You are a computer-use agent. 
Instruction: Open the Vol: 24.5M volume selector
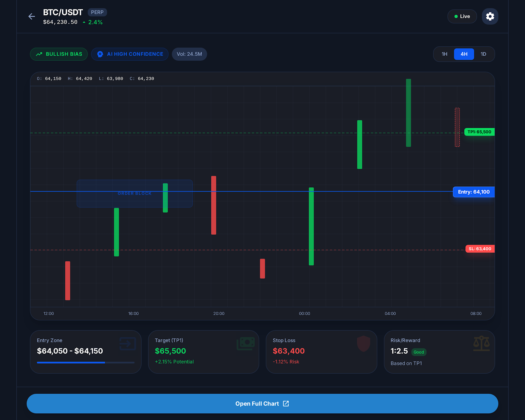(189, 54)
